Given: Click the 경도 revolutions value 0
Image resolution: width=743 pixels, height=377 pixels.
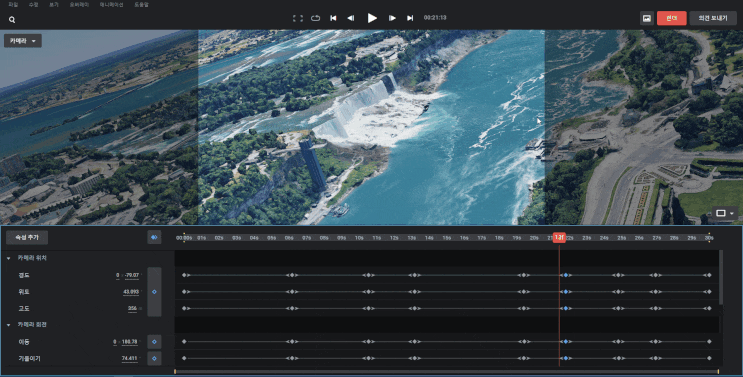Looking at the screenshot, I should 118,275.
